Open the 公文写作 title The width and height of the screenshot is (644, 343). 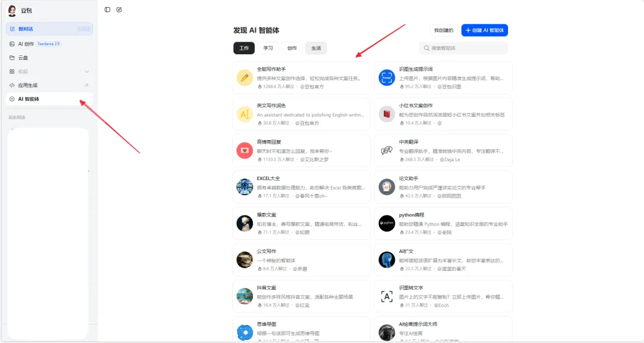point(267,251)
